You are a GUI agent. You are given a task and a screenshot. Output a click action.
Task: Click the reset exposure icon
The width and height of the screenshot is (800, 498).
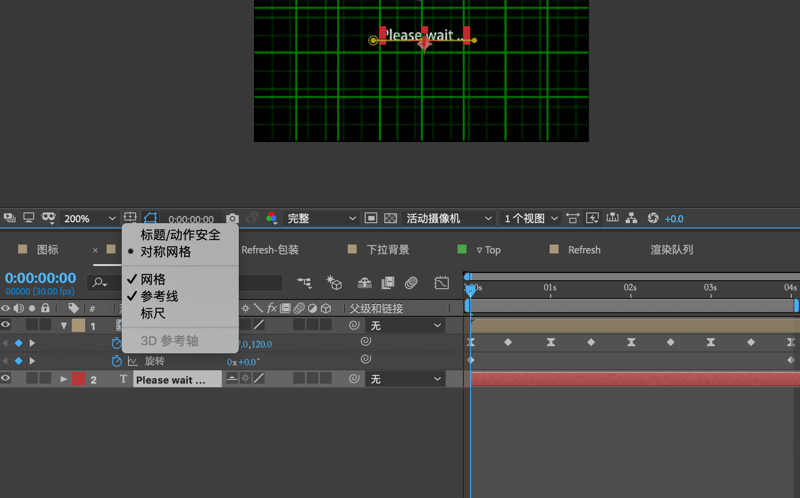(x=653, y=218)
